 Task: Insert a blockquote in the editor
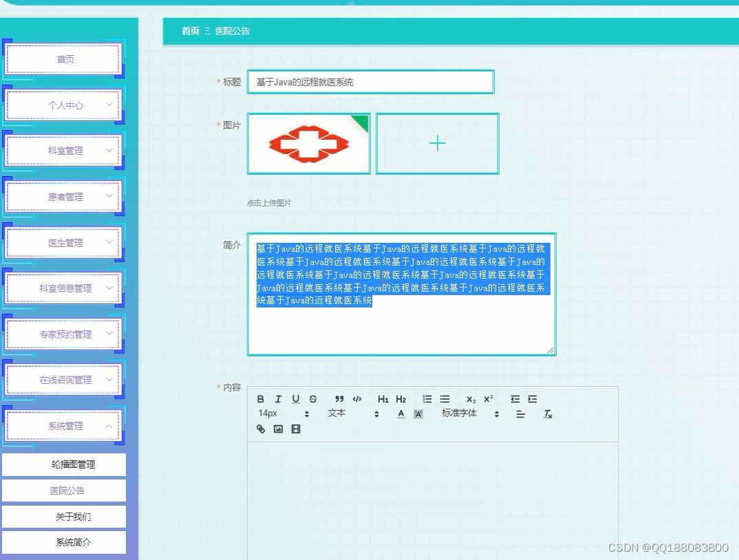[x=339, y=398]
